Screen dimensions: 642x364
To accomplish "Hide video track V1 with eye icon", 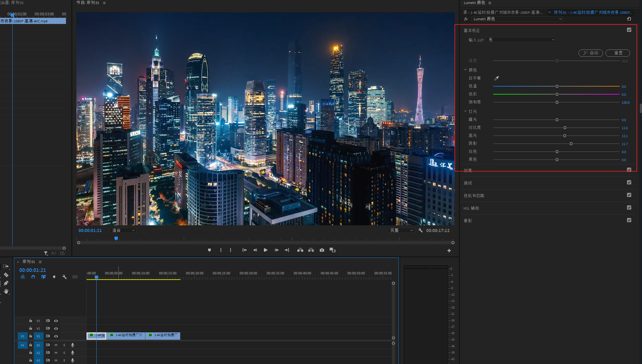I will (56, 336).
